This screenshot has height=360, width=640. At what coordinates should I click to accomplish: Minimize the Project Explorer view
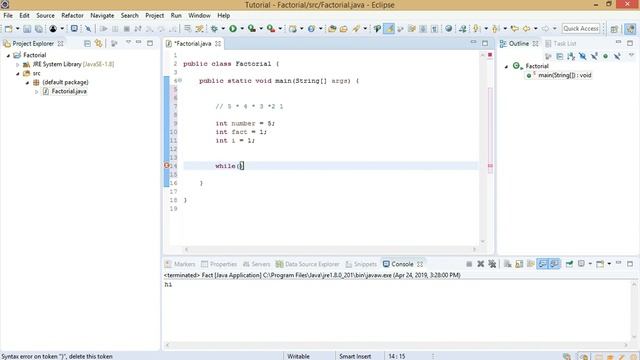tap(139, 42)
